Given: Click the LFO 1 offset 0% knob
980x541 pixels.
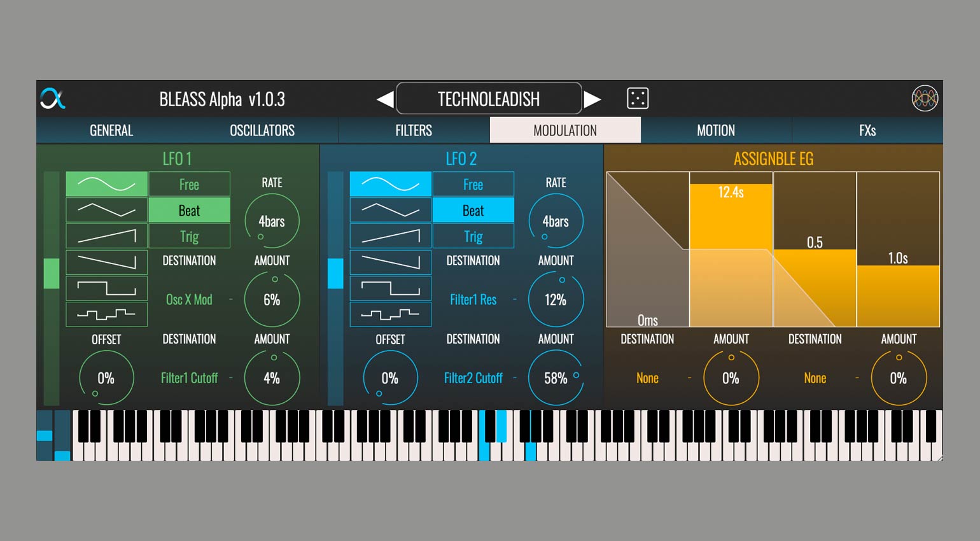Looking at the screenshot, I should 106,378.
